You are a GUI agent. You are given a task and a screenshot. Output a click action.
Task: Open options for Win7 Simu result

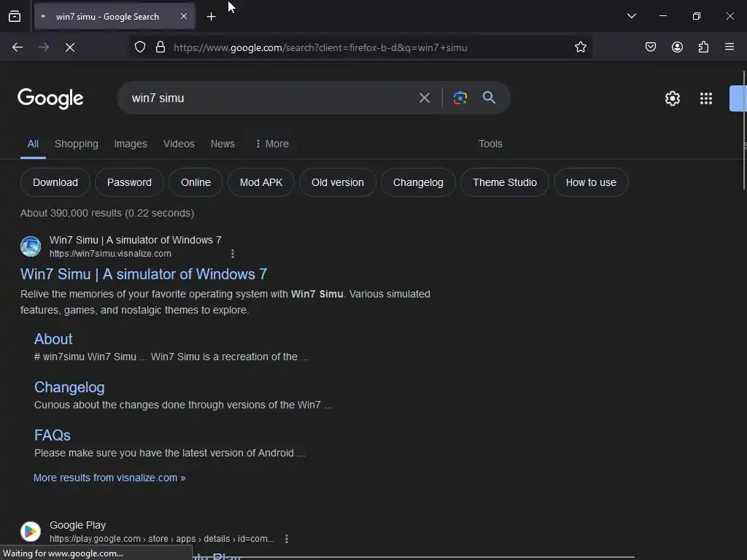233,254
